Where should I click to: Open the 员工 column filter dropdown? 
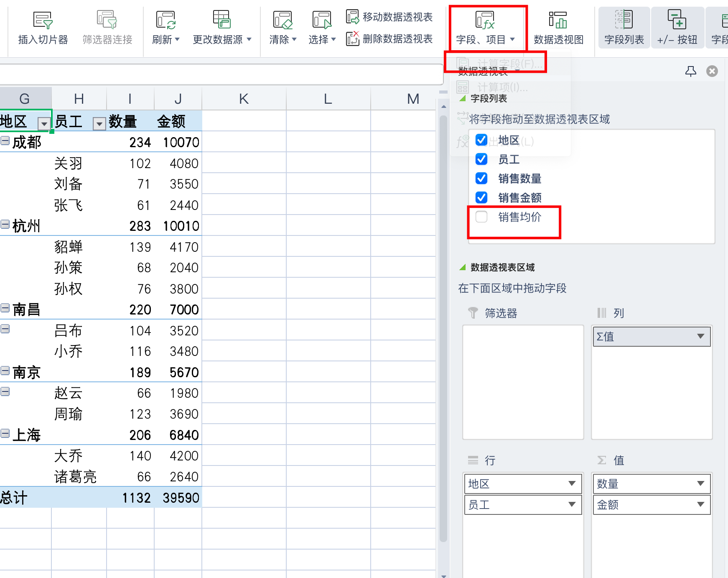coord(99,124)
